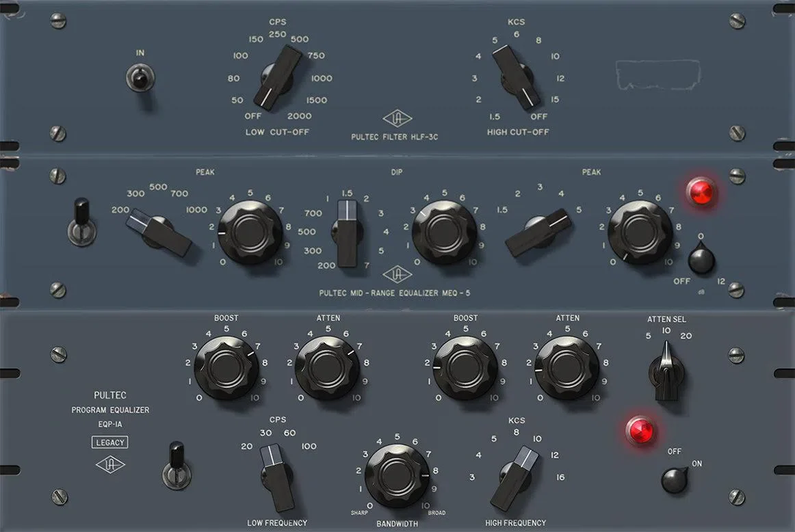Click the EQP-1A OFF/ON power knob
Screen dimensions: 795x532
pos(675,480)
